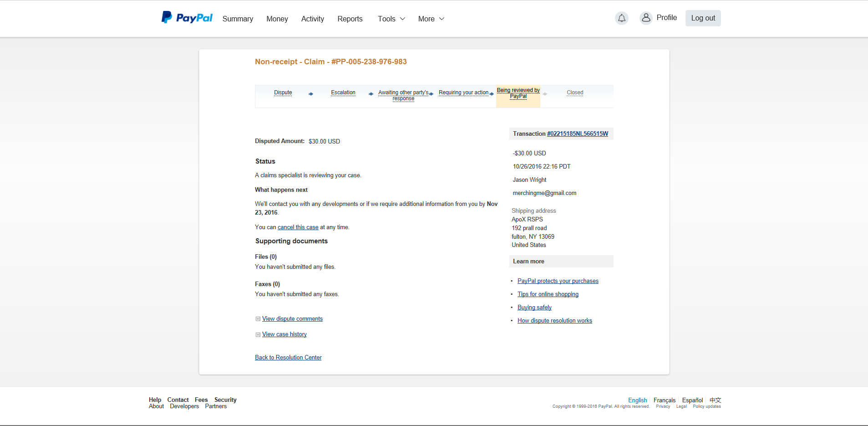Screen dimensions: 868x426
Task: Click the name Jason Wright
Action: point(529,180)
